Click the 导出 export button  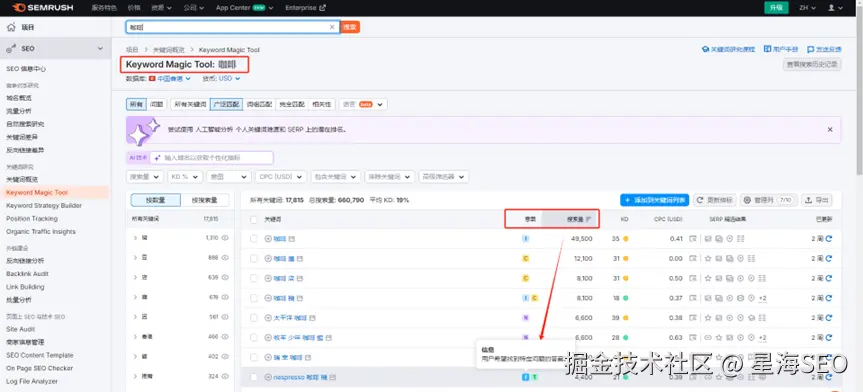click(816, 200)
